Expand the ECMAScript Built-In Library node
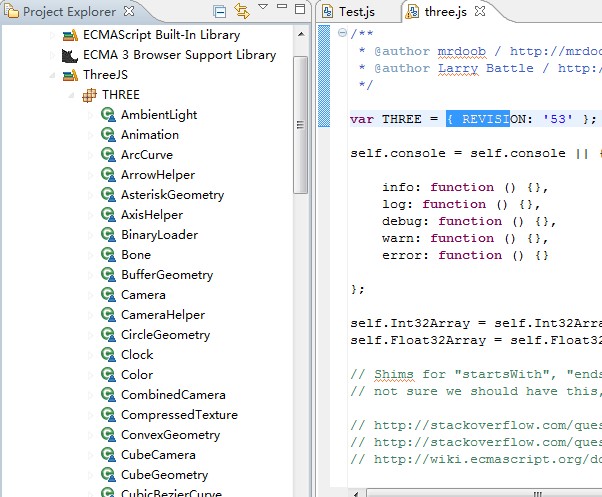 [x=52, y=35]
